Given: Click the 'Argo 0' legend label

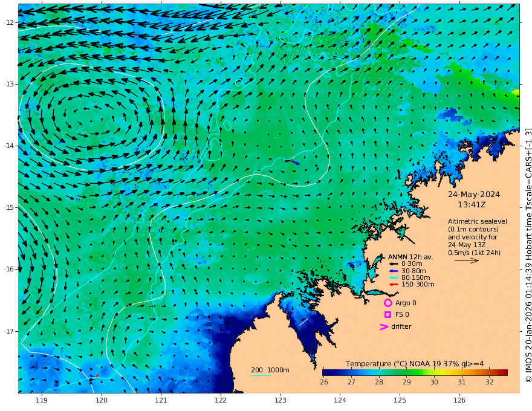Looking at the screenshot, I should (406, 303).
